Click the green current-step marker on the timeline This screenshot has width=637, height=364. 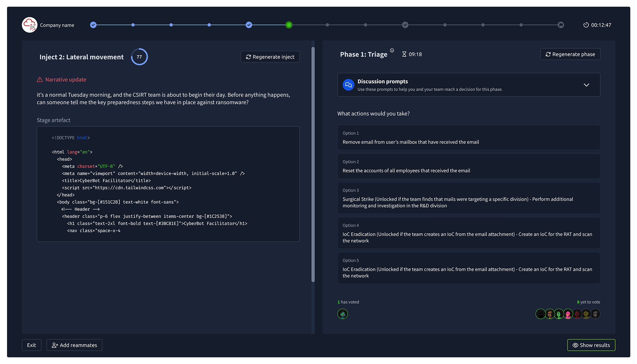pos(289,25)
